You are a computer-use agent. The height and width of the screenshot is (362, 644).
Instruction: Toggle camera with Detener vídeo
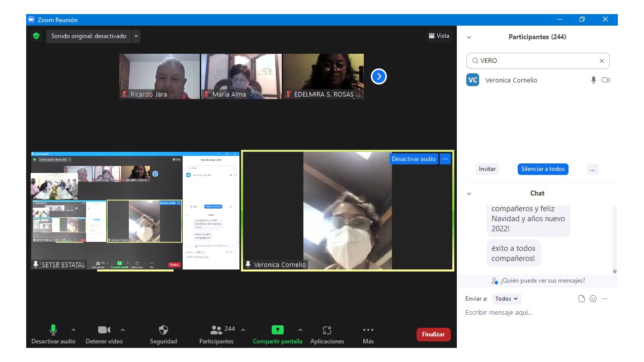tap(104, 330)
